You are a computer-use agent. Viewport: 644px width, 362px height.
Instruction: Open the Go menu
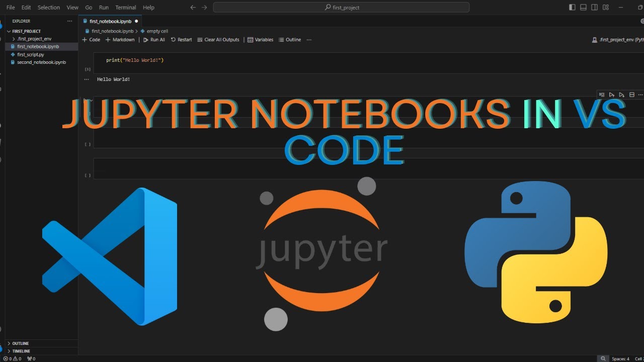[x=89, y=8]
